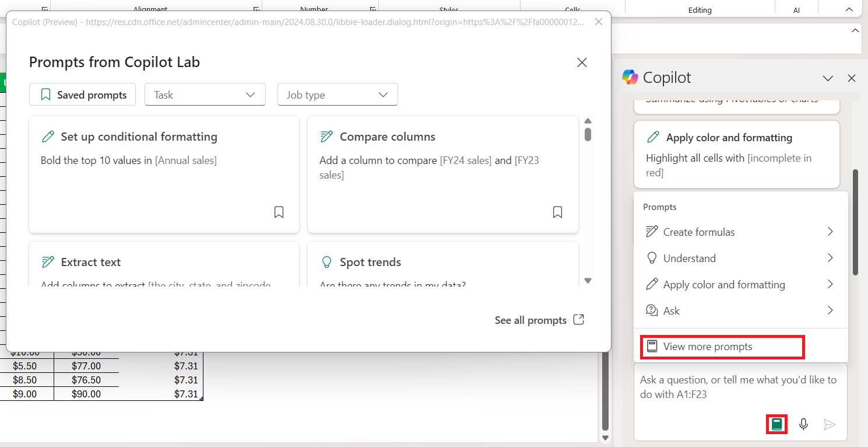
Task: Close the Copilot side pane
Action: (852, 78)
